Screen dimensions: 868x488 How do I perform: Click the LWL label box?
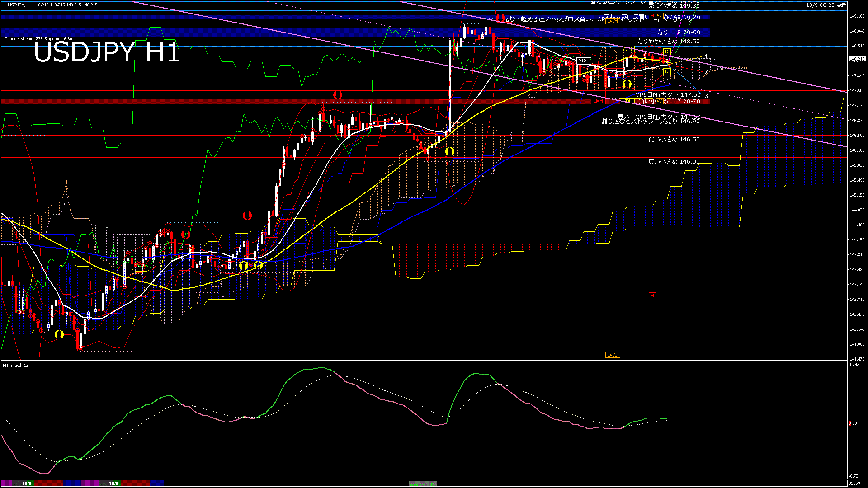612,355
